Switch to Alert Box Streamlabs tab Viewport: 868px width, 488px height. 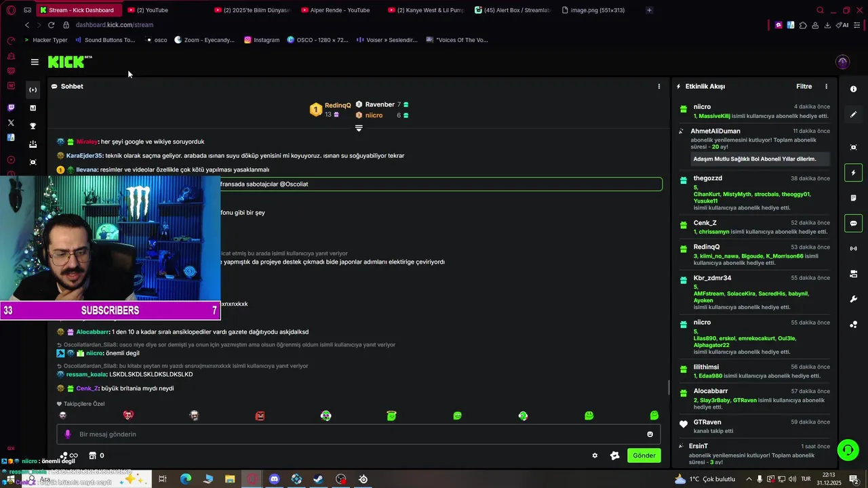point(513,10)
